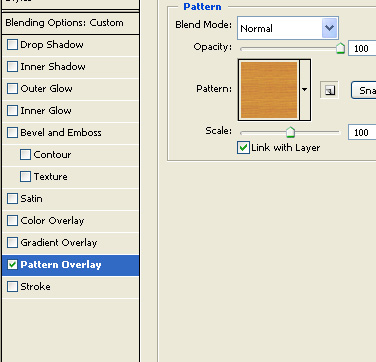Screen dimensions: 376x362
Task: Click the Scale slider handle
Action: tap(290, 132)
